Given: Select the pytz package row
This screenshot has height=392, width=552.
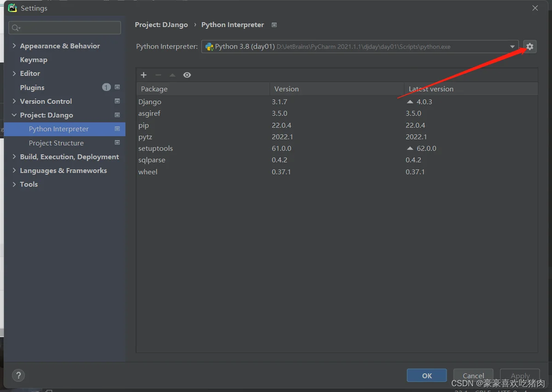Looking at the screenshot, I should 337,137.
